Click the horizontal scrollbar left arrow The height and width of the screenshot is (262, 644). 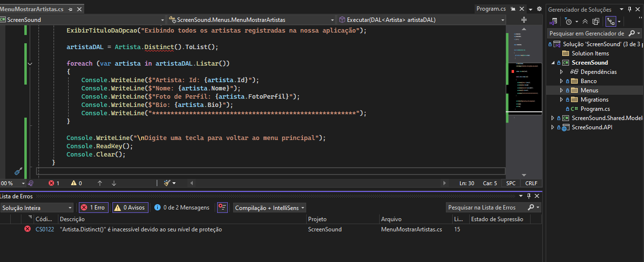click(x=192, y=183)
